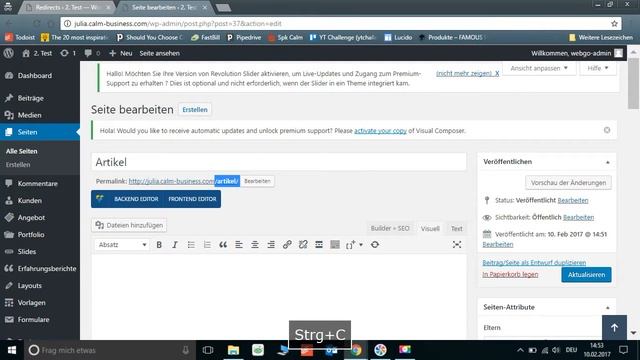Align text right

point(271,244)
